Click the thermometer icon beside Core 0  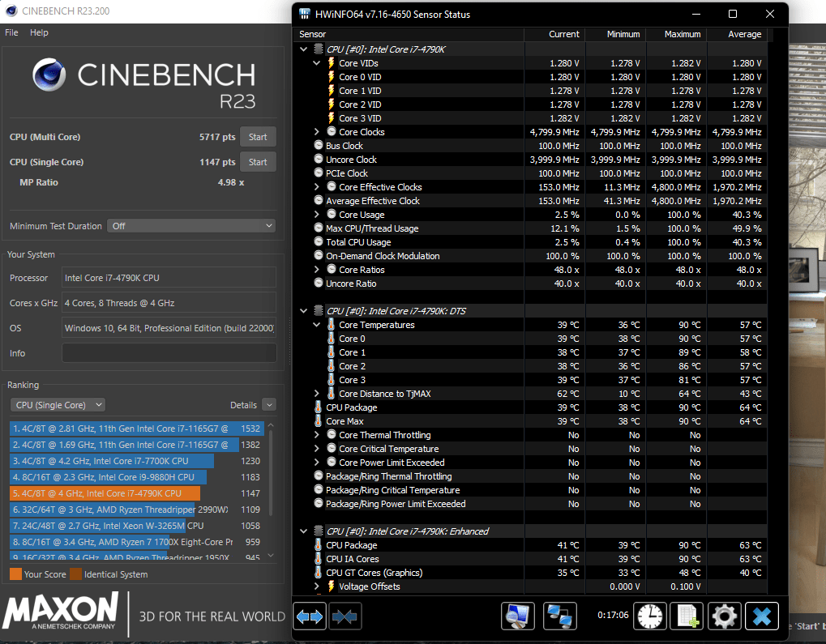click(x=332, y=339)
